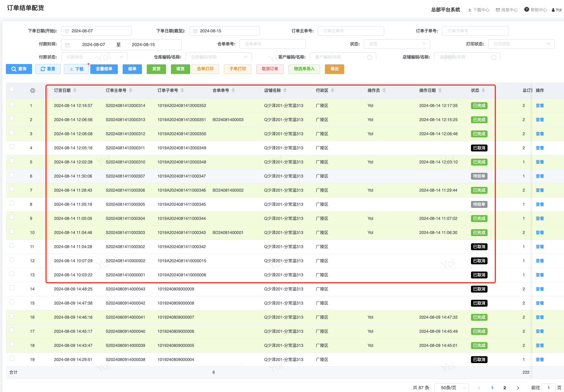This screenshot has height=392, width=564.
Task: Toggle the select-all checkbox in table header
Action: pyautogui.click(x=12, y=89)
